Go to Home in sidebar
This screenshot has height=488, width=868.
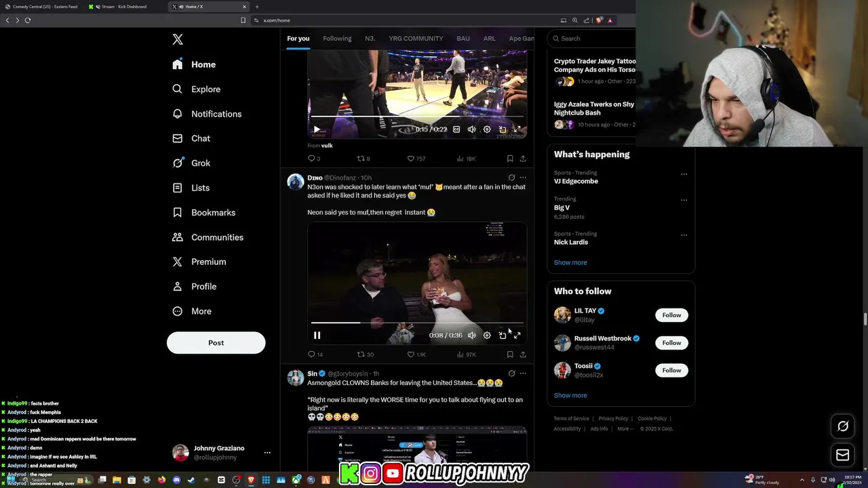[x=194, y=64]
